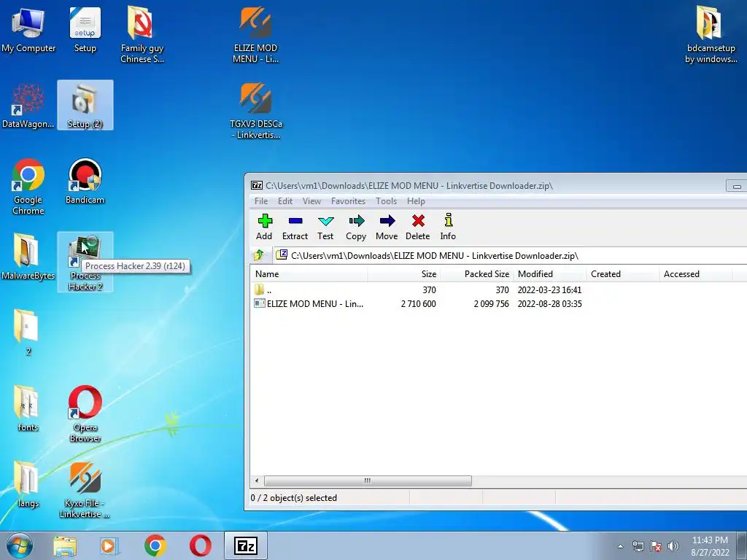Viewport: 747px width, 560px height.
Task: Sort by the Size column header
Action: [404, 274]
